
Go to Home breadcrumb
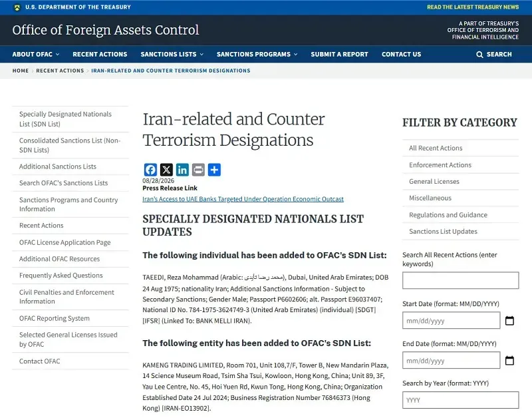(21, 71)
